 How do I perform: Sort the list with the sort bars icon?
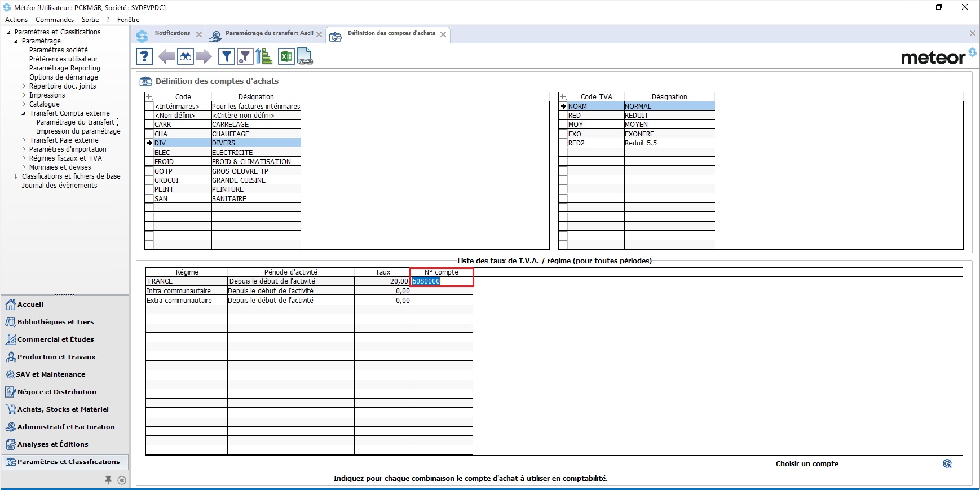pyautogui.click(x=264, y=56)
